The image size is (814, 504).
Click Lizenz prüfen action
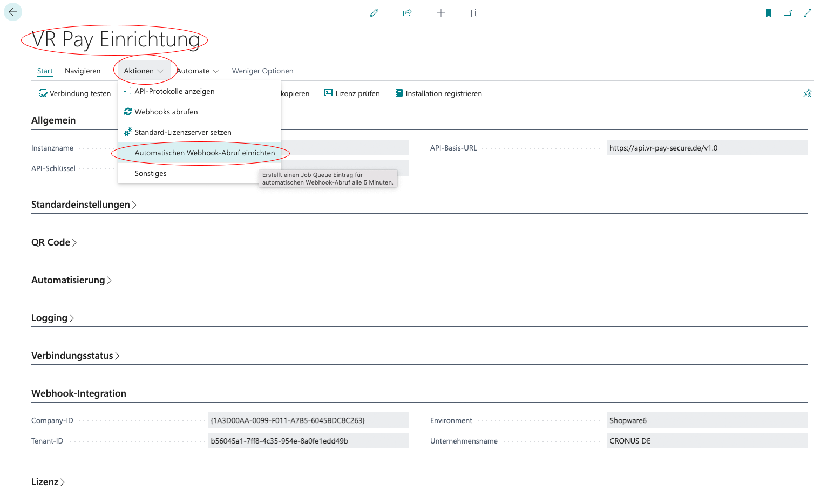coord(352,93)
